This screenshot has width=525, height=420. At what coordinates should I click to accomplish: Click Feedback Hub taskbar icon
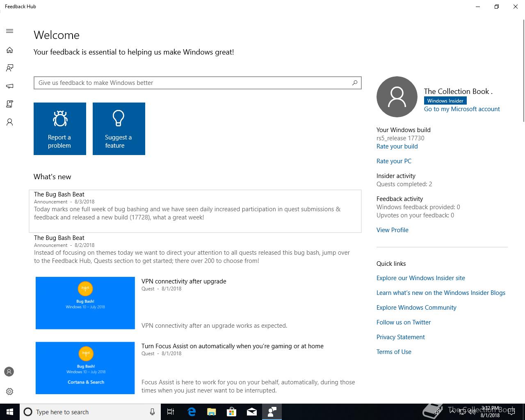[x=272, y=412]
